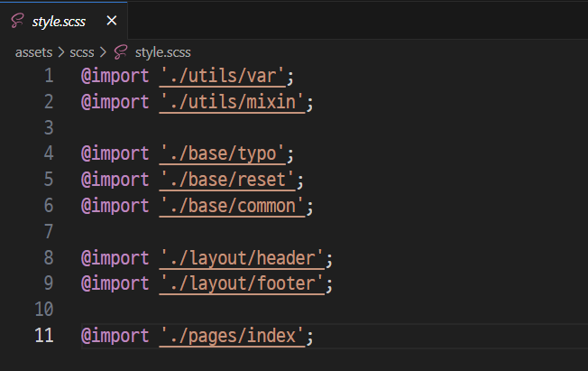
Task: Expand the chevron after assets breadcrumb
Action: pos(61,52)
